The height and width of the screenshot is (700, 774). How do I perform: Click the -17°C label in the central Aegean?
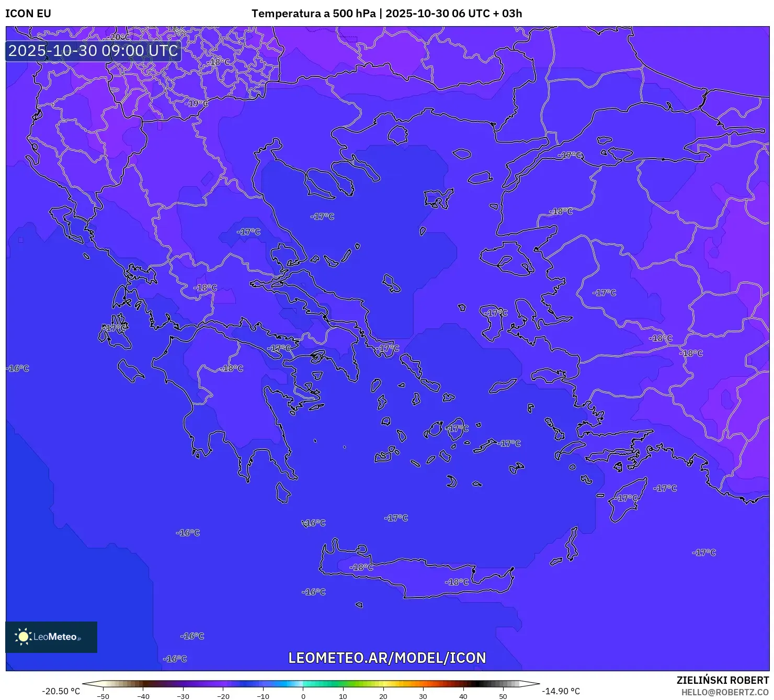pyautogui.click(x=457, y=427)
